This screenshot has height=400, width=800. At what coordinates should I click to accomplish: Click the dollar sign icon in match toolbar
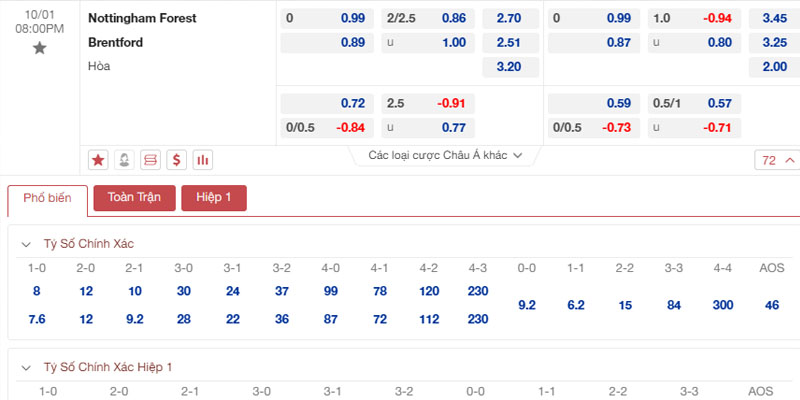coord(177,160)
